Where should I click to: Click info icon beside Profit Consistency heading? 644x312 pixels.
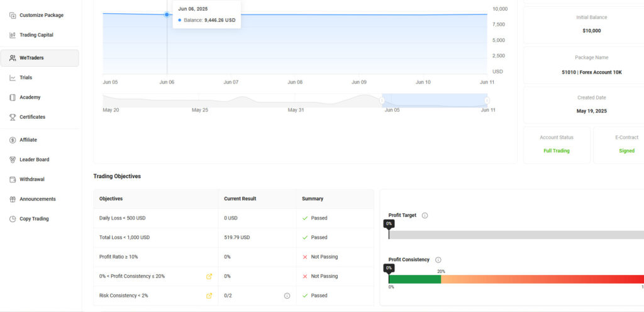tap(438, 260)
